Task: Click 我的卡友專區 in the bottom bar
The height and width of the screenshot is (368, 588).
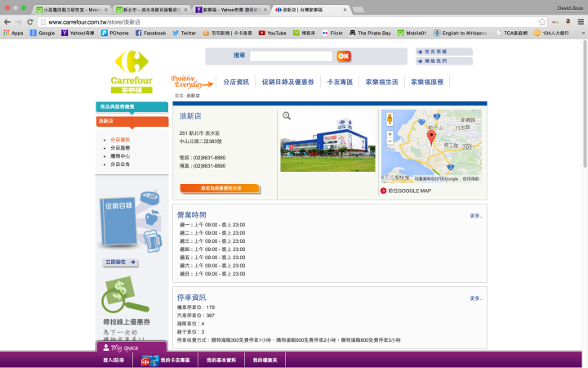Action: pos(165,360)
